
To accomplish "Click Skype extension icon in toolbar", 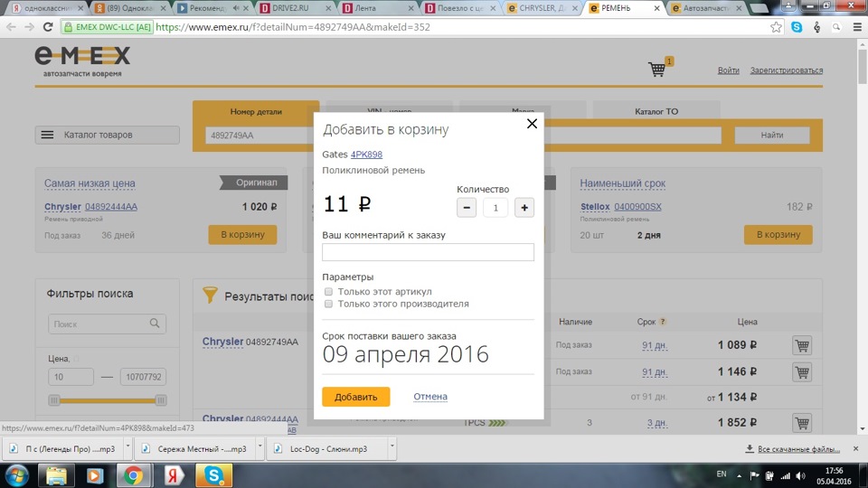I will (x=797, y=26).
